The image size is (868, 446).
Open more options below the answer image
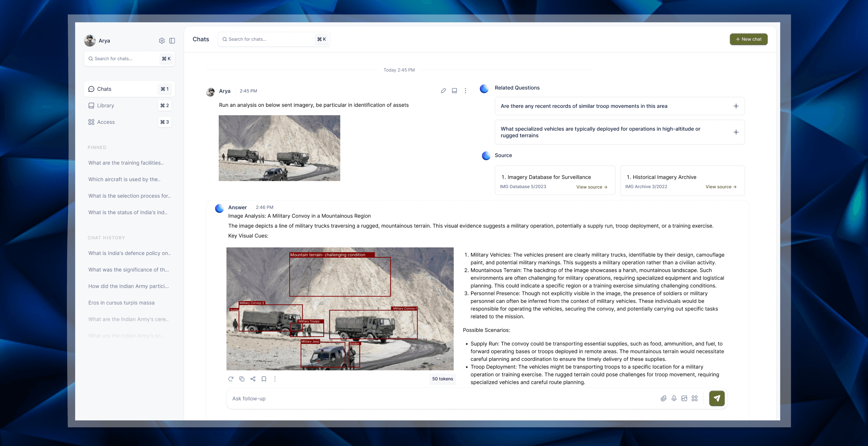point(275,378)
